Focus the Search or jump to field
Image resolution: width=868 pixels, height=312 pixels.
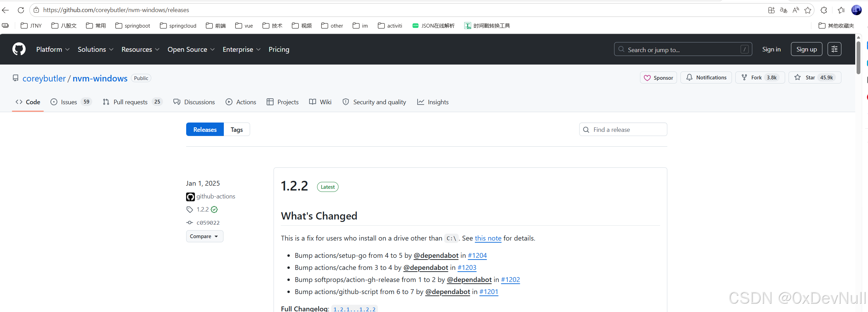pos(683,49)
